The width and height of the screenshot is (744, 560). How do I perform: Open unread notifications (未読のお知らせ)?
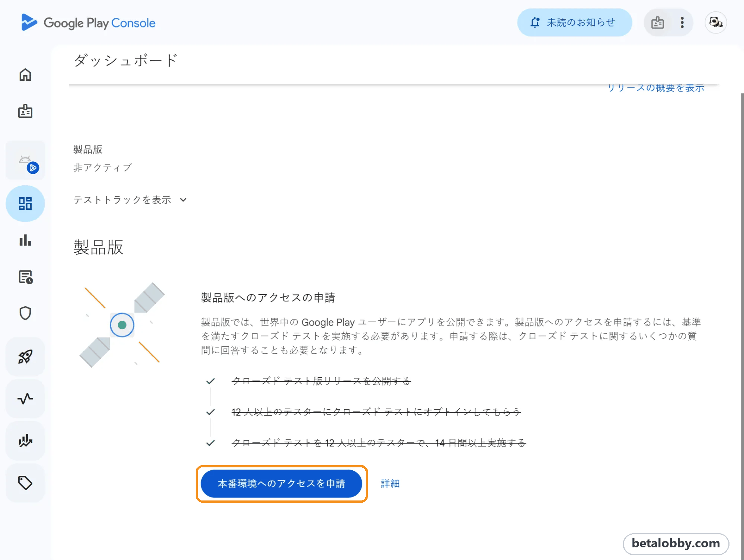(x=574, y=23)
